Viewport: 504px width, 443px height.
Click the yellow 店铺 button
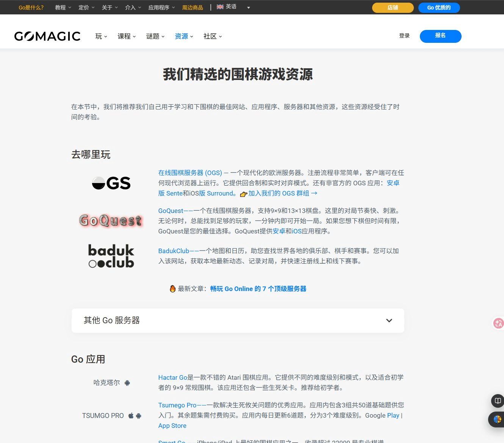[x=393, y=8]
